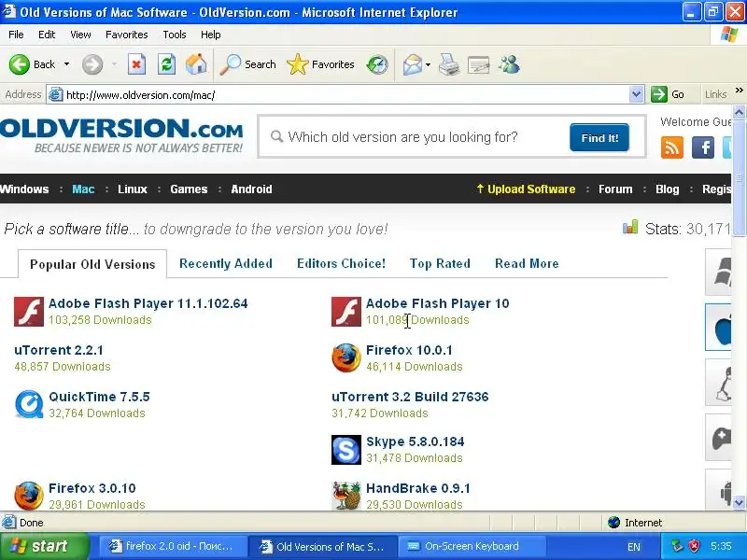The height and width of the screenshot is (560, 747).
Task: Select the Popular Old Versions tab
Action: coord(92,264)
